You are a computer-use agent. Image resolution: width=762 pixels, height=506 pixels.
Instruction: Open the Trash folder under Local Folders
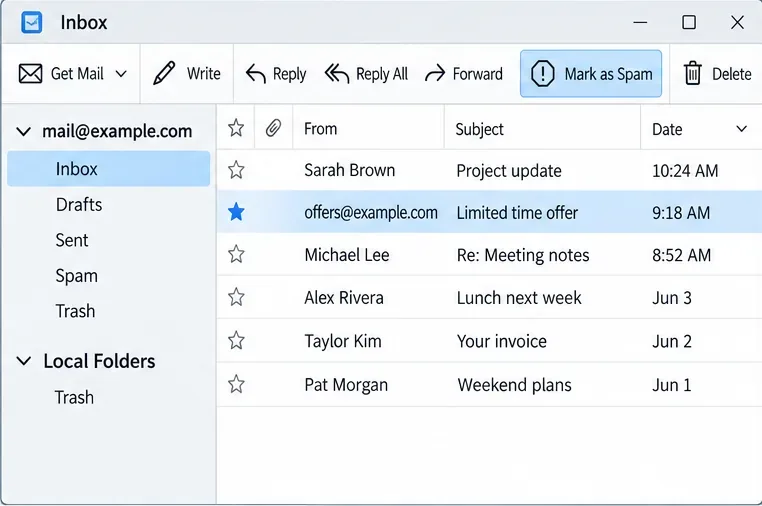[x=74, y=398]
